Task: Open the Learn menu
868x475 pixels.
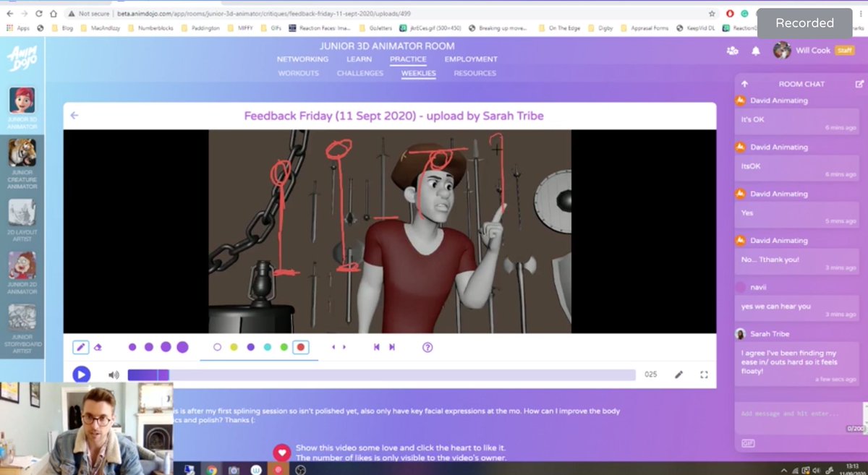Action: coord(359,59)
